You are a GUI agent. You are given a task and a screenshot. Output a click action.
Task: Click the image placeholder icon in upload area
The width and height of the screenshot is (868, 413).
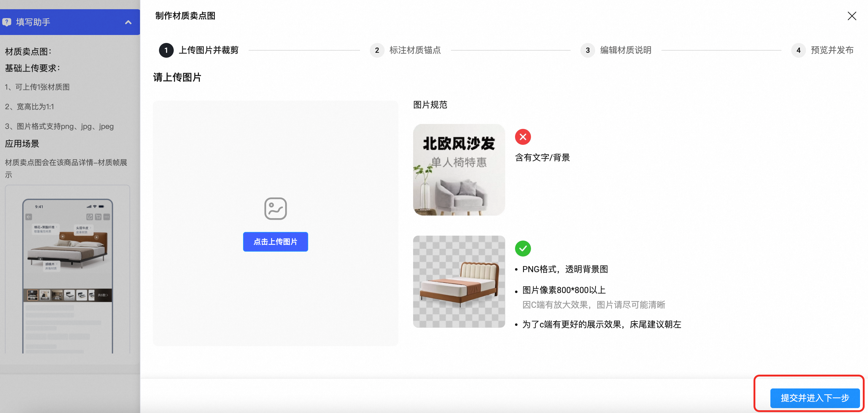click(275, 209)
